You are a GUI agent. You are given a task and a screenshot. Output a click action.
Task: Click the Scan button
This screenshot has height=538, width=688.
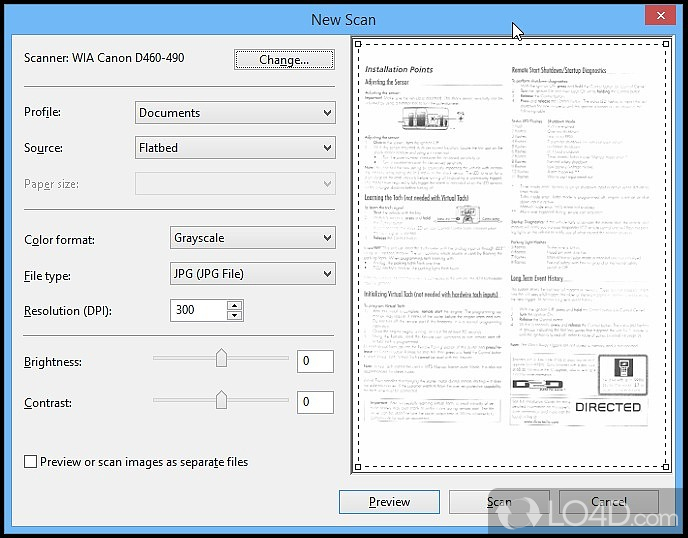tap(499, 502)
